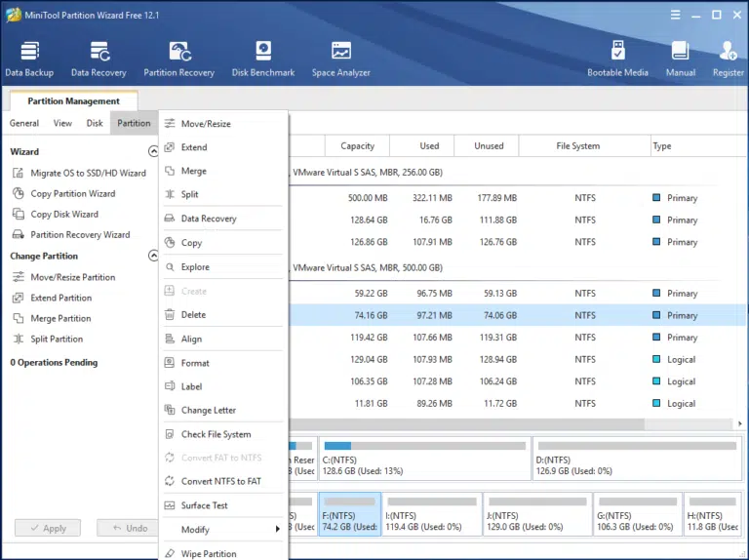
Task: Collapse the Wizard section
Action: pyautogui.click(x=153, y=151)
